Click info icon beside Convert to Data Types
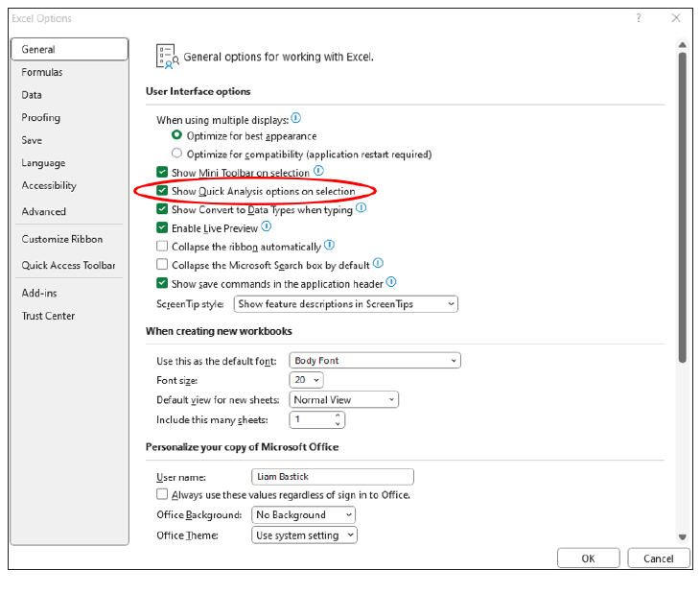The height and width of the screenshot is (594, 700). tap(362, 208)
